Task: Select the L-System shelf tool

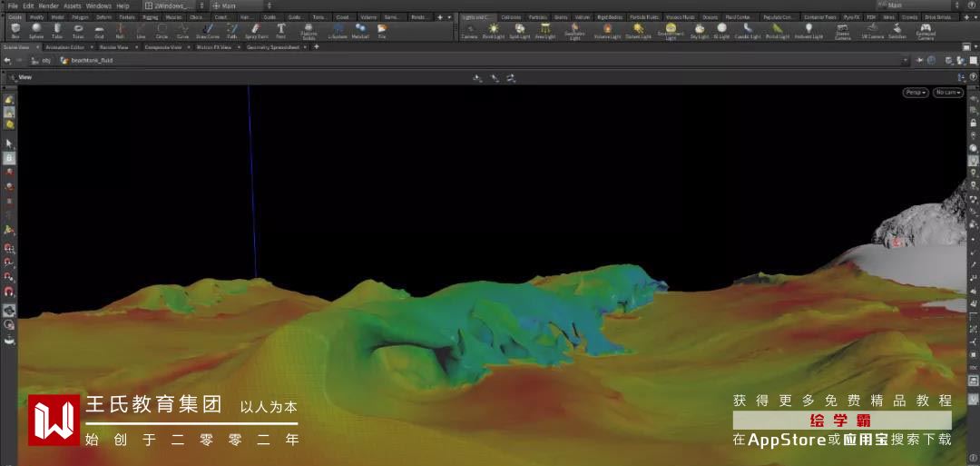Action: [338, 31]
